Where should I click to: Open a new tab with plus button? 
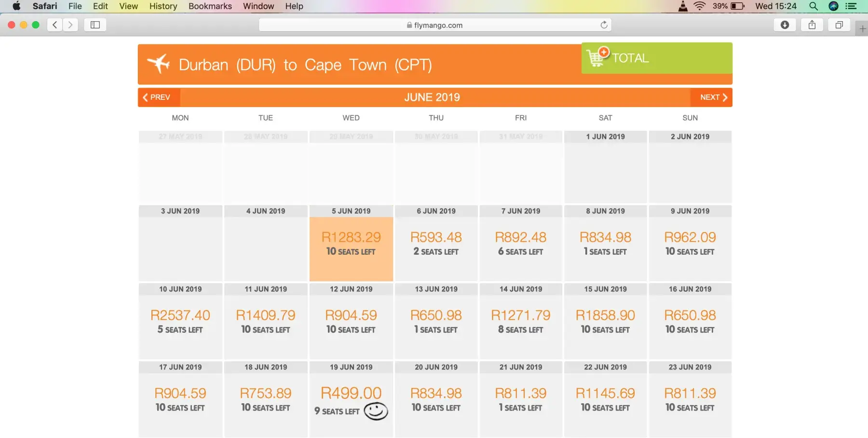click(862, 29)
